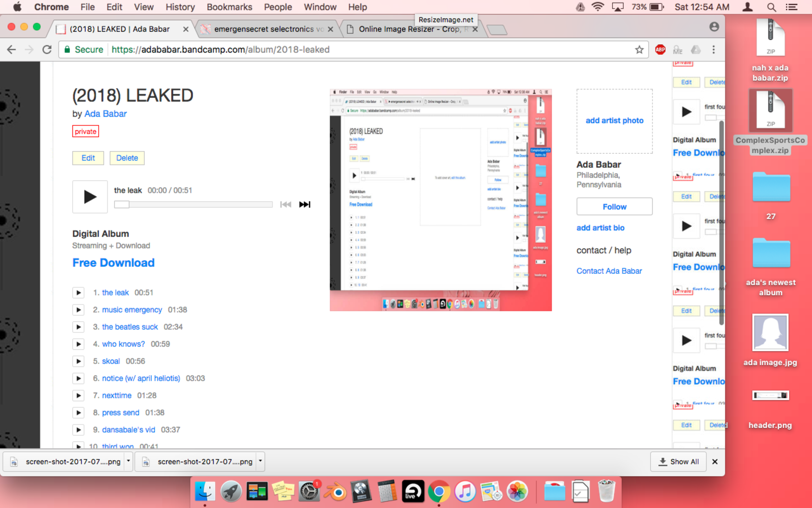Open macOS Spotlight search icon
This screenshot has width=812, height=508.
point(771,7)
